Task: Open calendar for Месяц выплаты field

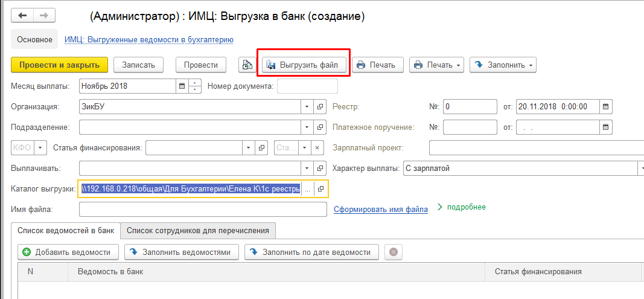Action: [182, 86]
